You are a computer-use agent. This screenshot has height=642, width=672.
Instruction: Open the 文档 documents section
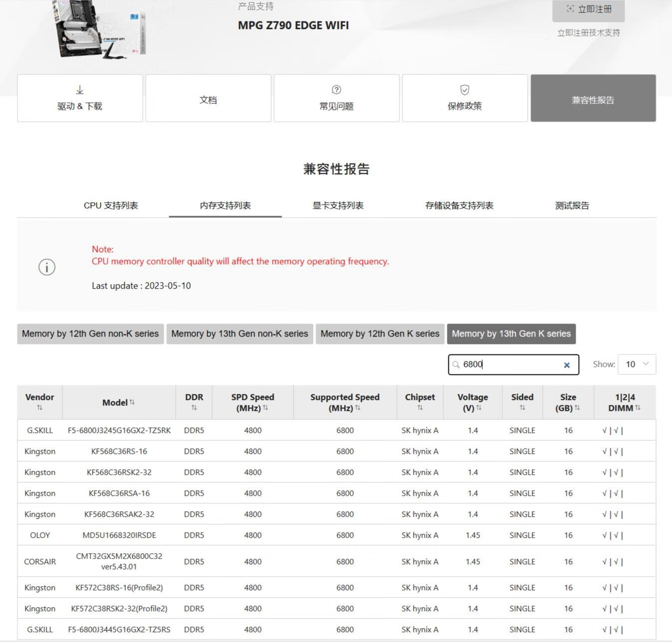click(208, 98)
